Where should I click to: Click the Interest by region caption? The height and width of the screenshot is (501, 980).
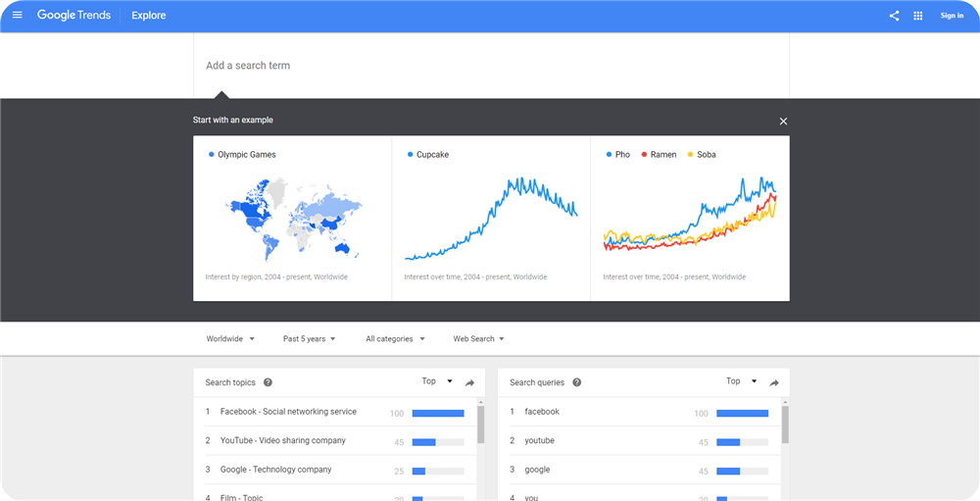pyautogui.click(x=276, y=277)
